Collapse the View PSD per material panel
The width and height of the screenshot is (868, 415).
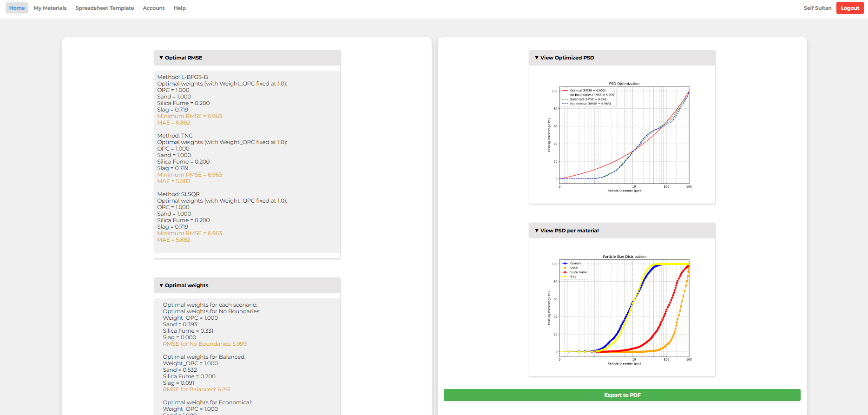click(569, 231)
